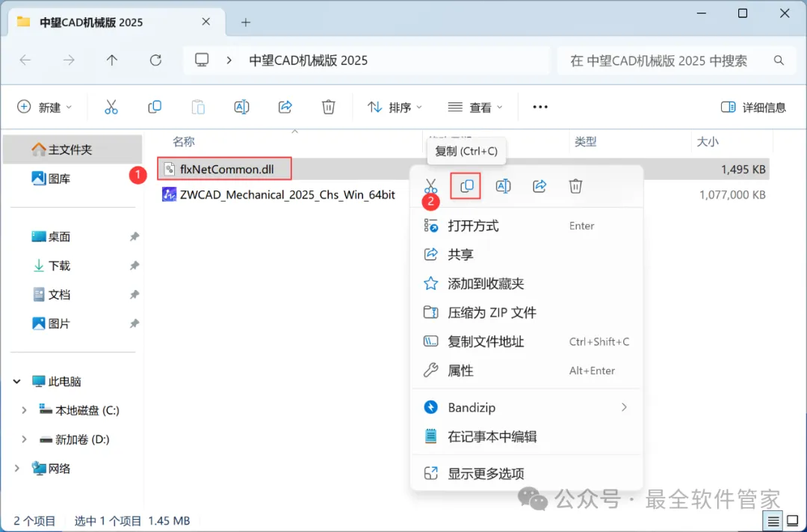Select 打开方式 in the context menu
This screenshot has height=532, width=807.
click(x=527, y=226)
